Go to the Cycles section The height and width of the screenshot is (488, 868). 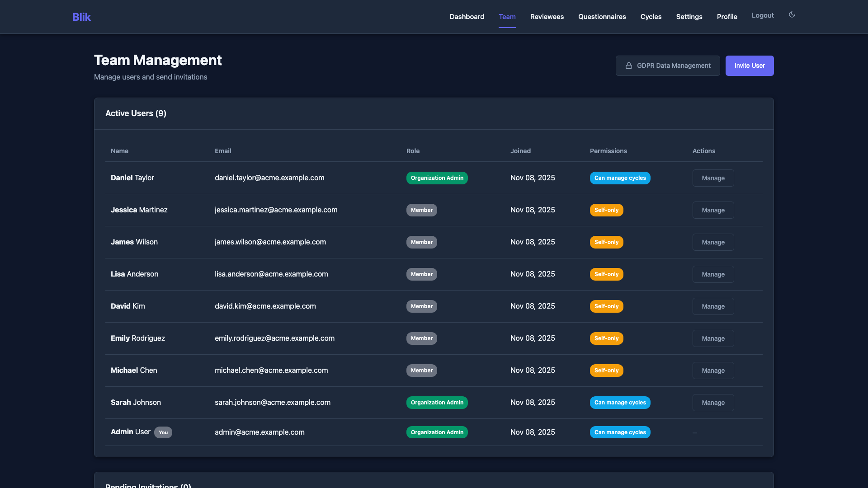(651, 16)
